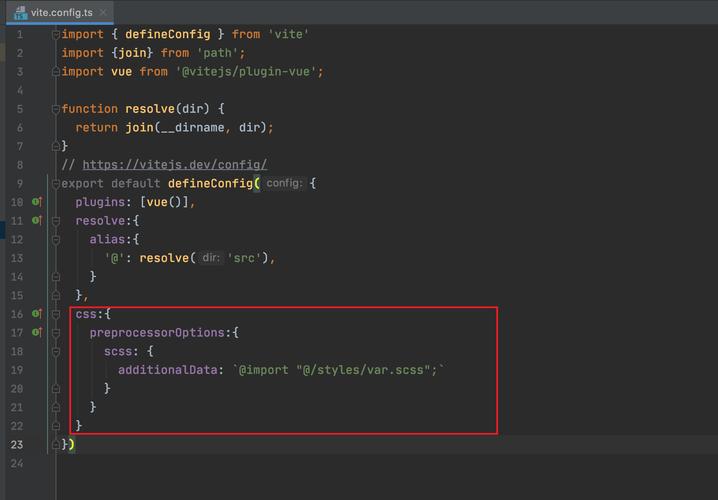
Task: Click the config: inlay hint on line 9
Action: [284, 184]
